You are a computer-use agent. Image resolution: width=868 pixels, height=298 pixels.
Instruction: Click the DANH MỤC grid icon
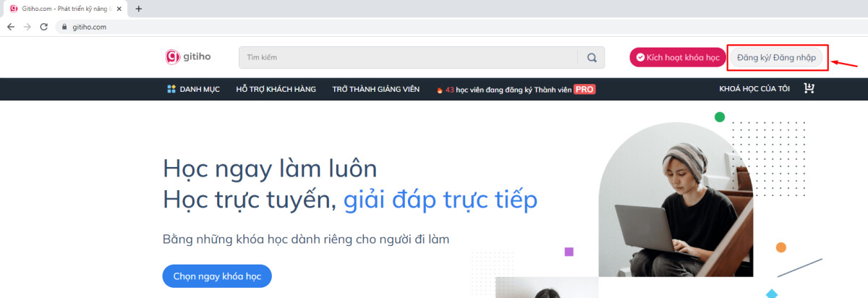click(x=171, y=89)
